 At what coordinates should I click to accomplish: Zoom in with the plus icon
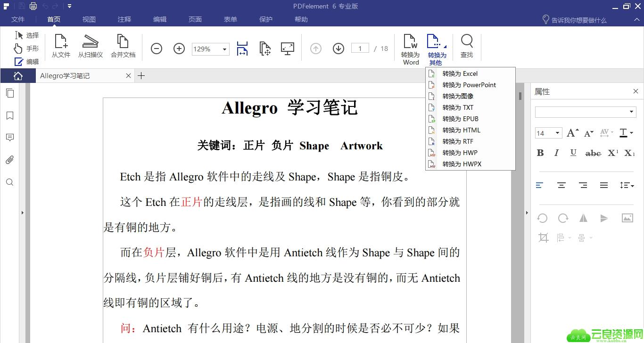(x=179, y=49)
